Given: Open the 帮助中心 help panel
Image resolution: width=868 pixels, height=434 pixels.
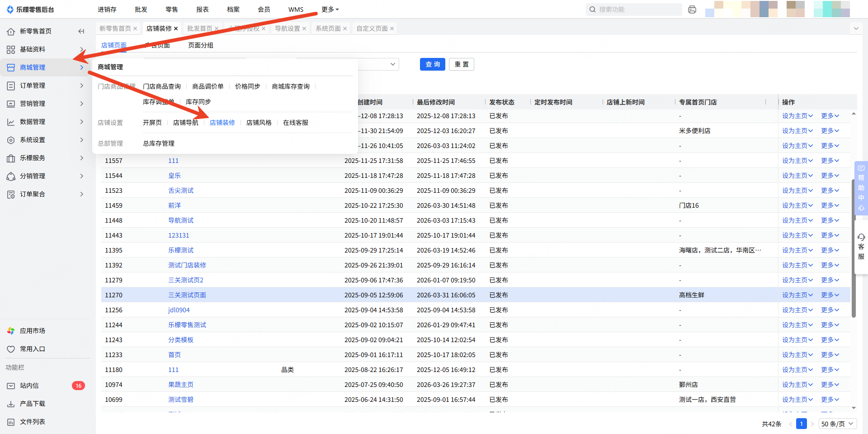Looking at the screenshot, I should click(861, 188).
